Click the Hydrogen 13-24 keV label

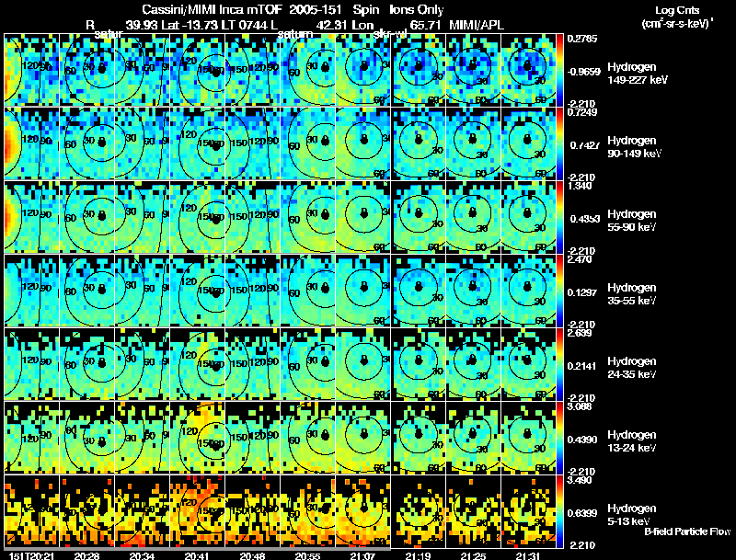tap(632, 440)
